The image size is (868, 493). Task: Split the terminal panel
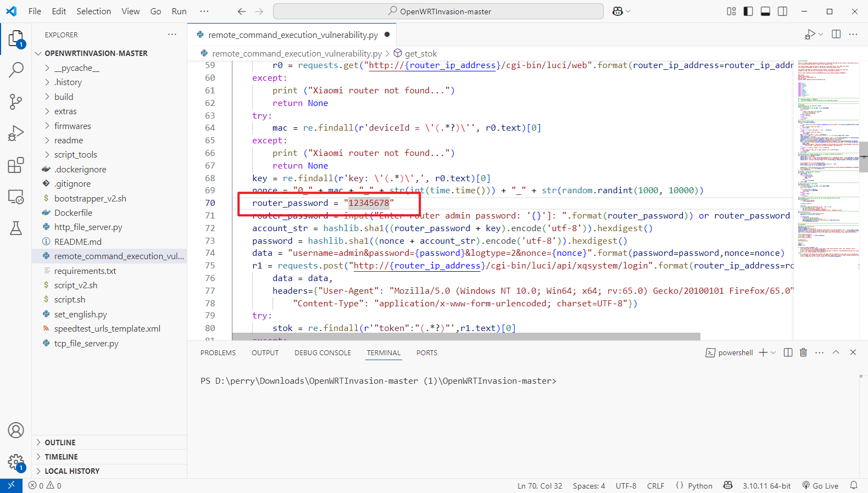click(x=788, y=352)
